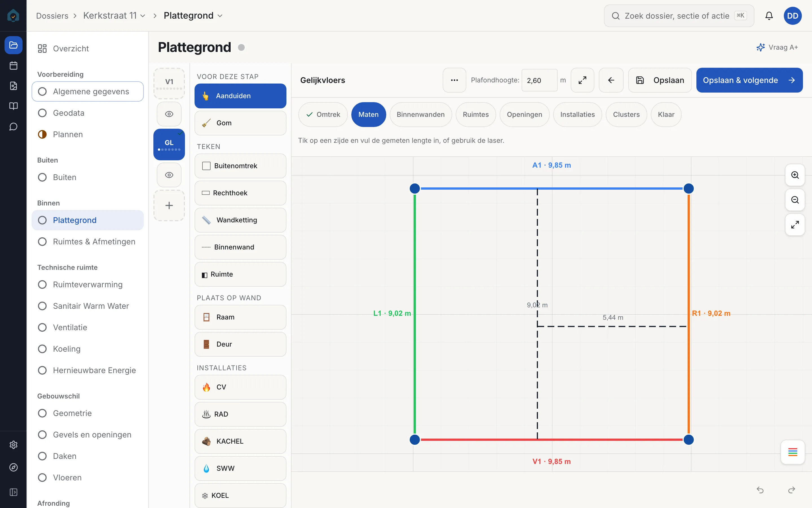Open settings gear in left rail

point(14,445)
